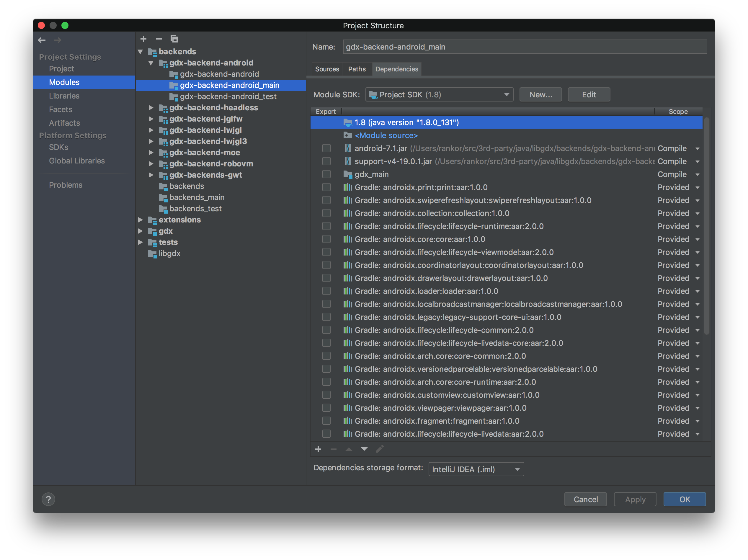Add a new module with the plus icon
This screenshot has height=560, width=748.
coord(143,39)
